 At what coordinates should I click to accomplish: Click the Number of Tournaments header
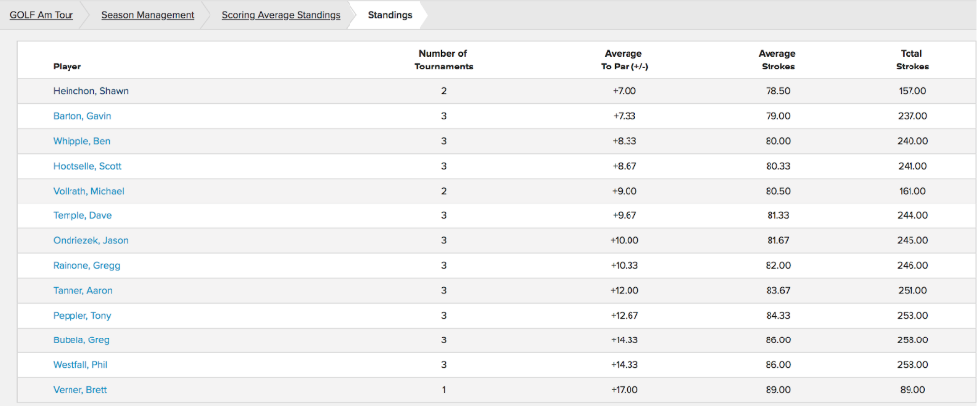pos(443,60)
